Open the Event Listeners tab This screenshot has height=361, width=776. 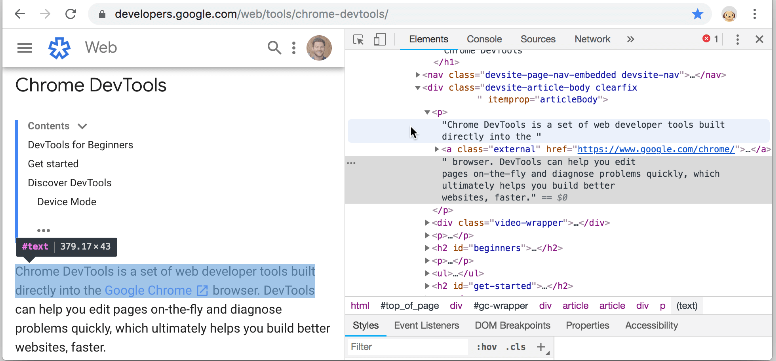click(x=427, y=325)
